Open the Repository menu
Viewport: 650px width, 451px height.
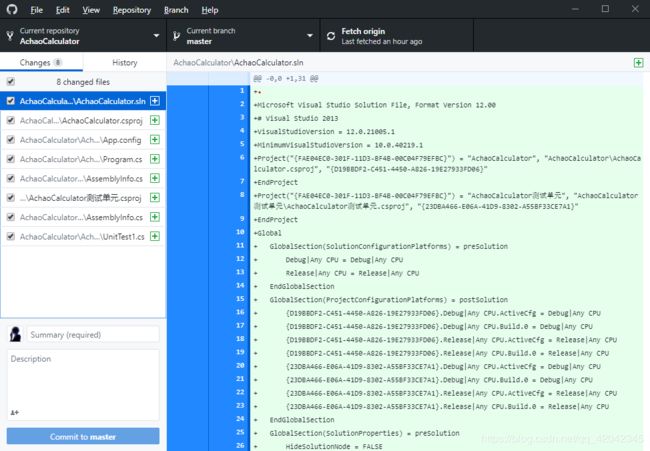[132, 10]
